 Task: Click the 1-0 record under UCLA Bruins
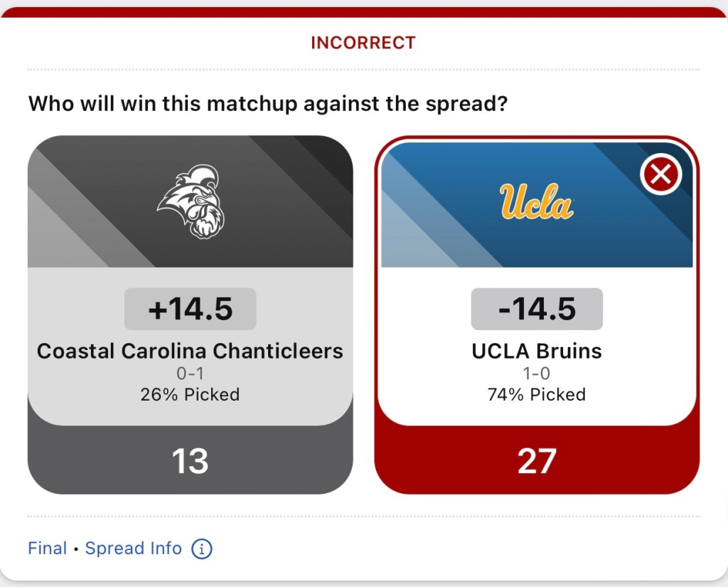537,374
